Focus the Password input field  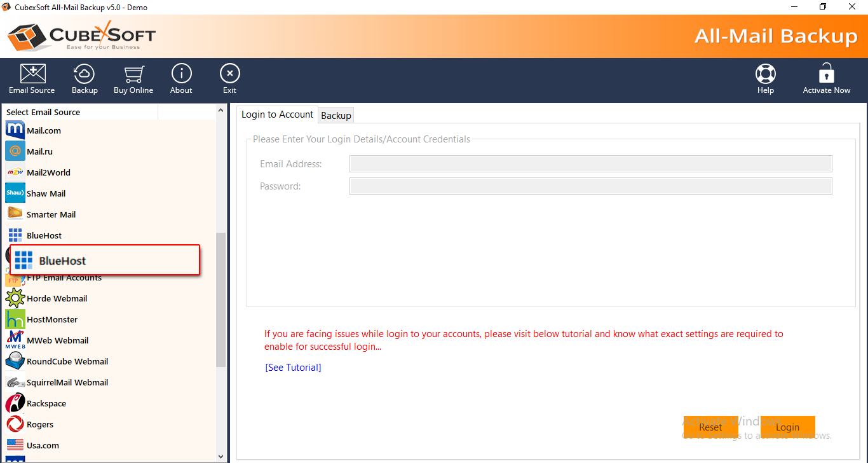pyautogui.click(x=590, y=186)
